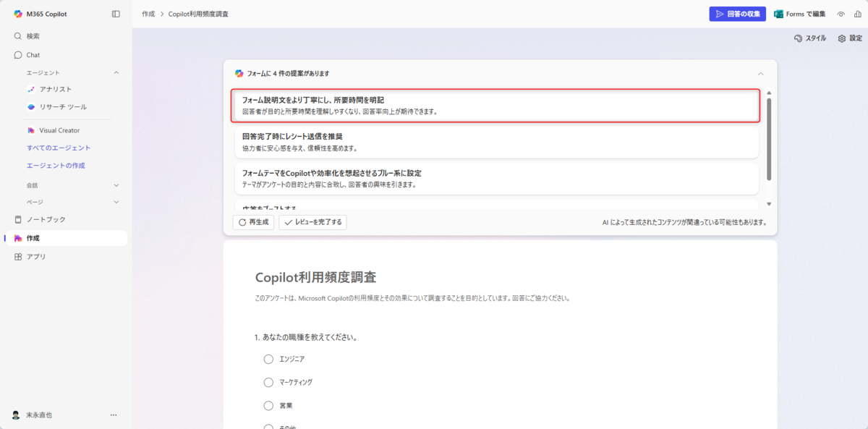Click the preview eye icon

pos(841,14)
